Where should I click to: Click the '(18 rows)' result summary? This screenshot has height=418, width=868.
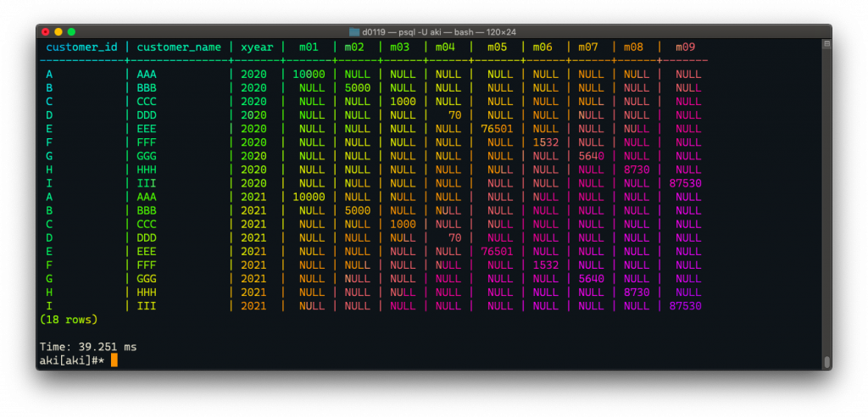[69, 320]
